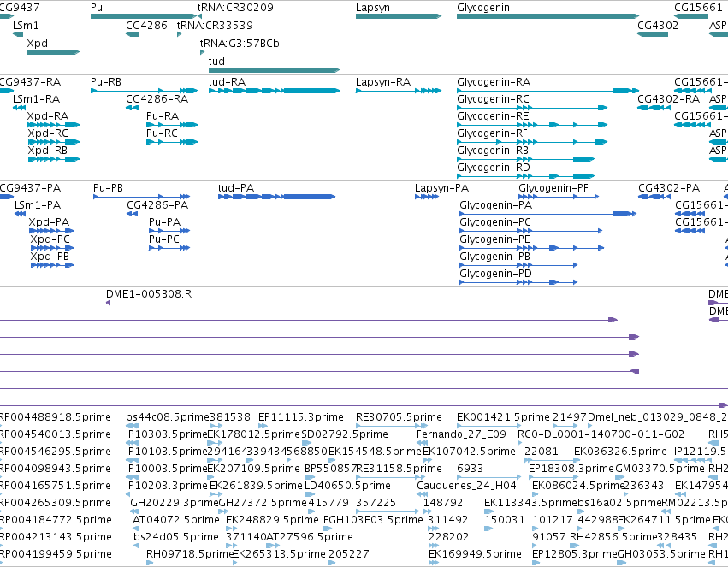The image size is (728, 567).
Task: Select the CG4286-PA protein label
Action: (x=157, y=205)
